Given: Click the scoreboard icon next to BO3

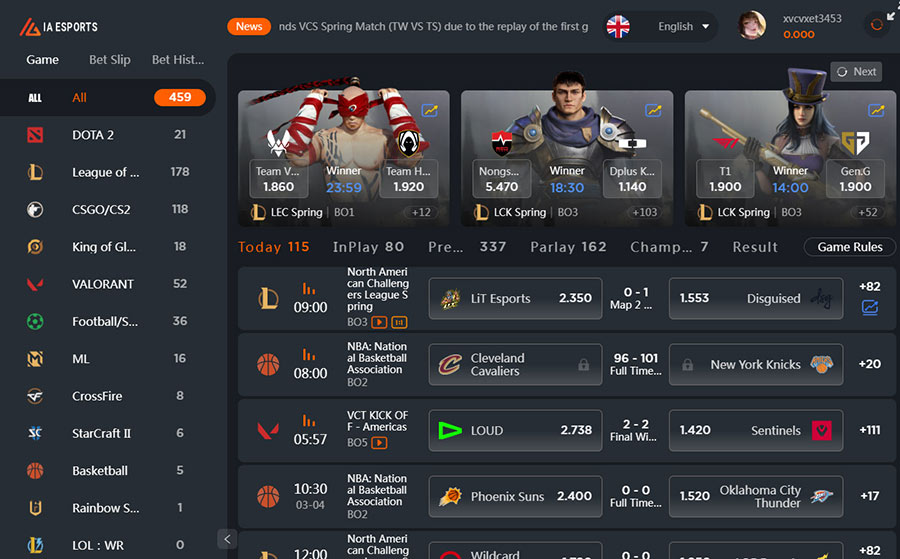Looking at the screenshot, I should point(399,322).
